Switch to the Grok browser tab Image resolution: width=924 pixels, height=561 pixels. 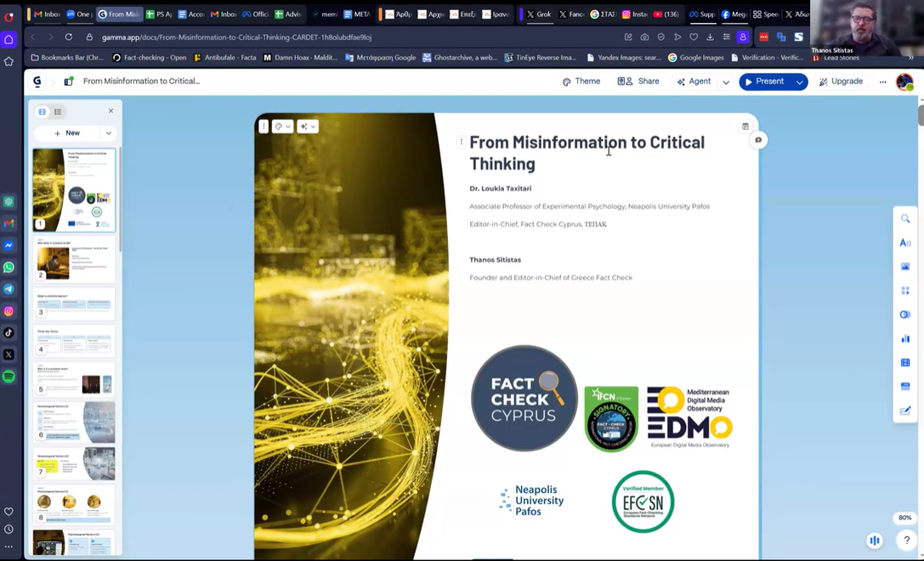click(x=539, y=14)
